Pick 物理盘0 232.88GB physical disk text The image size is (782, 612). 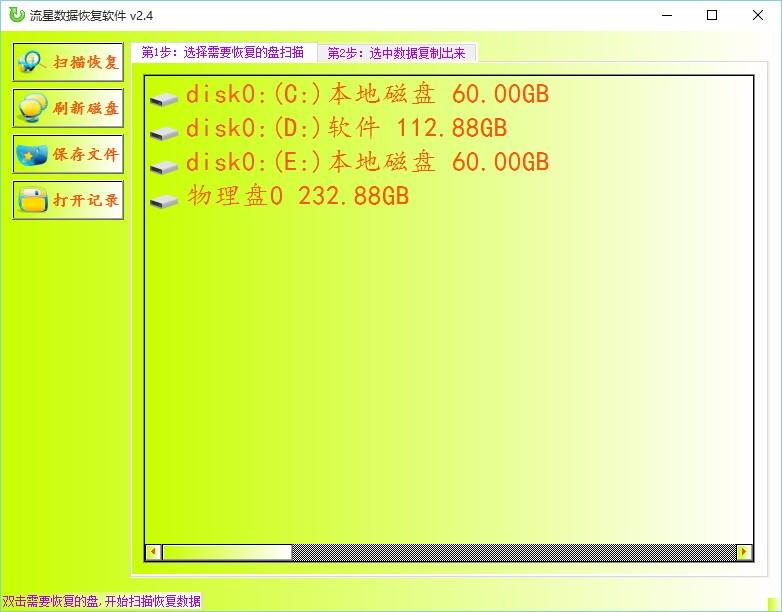(298, 197)
